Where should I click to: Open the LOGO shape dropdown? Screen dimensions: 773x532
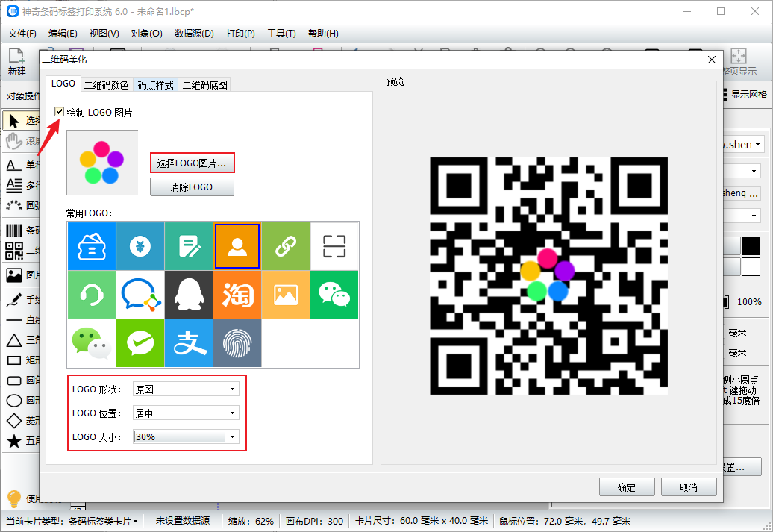(x=186, y=389)
